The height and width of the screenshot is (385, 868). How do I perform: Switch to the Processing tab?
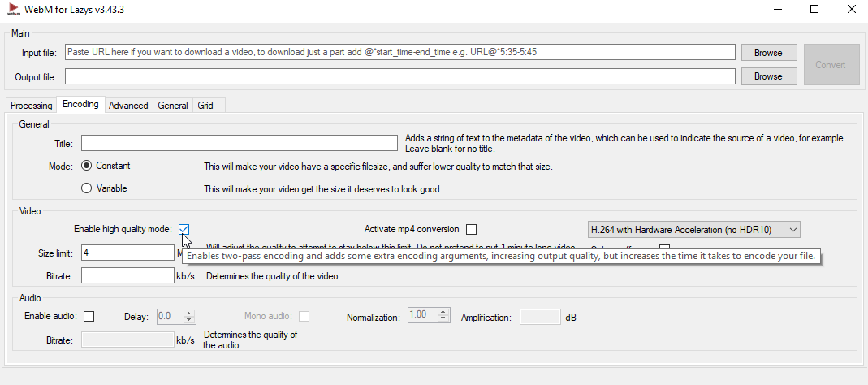[x=31, y=106]
